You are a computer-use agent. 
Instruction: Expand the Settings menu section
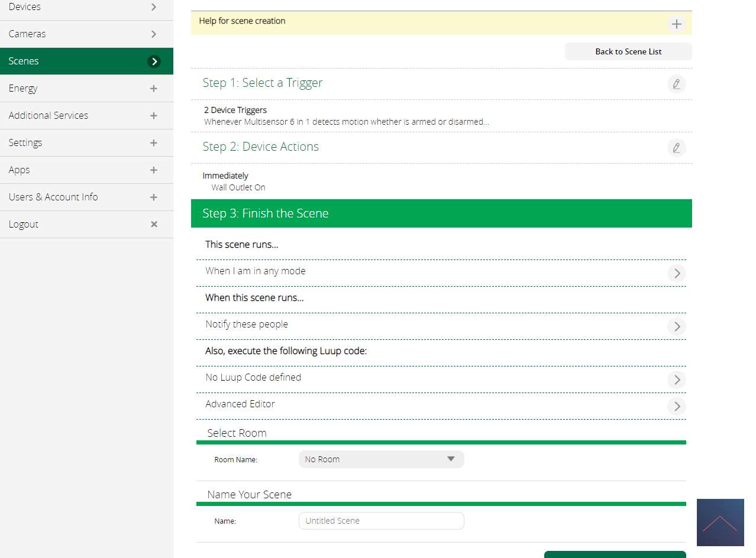tap(154, 143)
